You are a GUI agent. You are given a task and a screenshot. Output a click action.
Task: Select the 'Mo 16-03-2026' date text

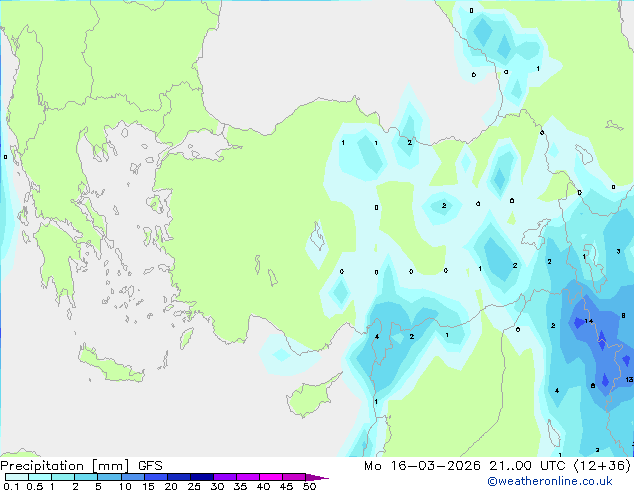(x=423, y=466)
